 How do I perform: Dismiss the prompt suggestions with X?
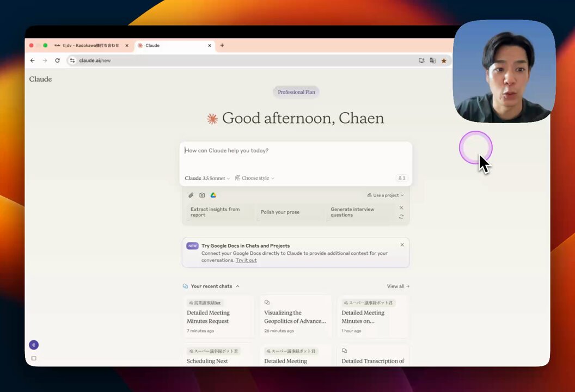pos(401,207)
